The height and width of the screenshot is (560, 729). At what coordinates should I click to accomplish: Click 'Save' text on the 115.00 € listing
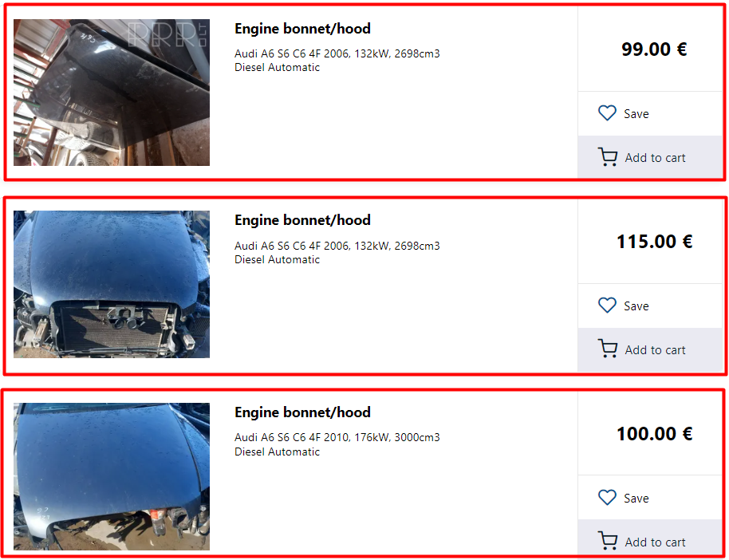point(636,306)
